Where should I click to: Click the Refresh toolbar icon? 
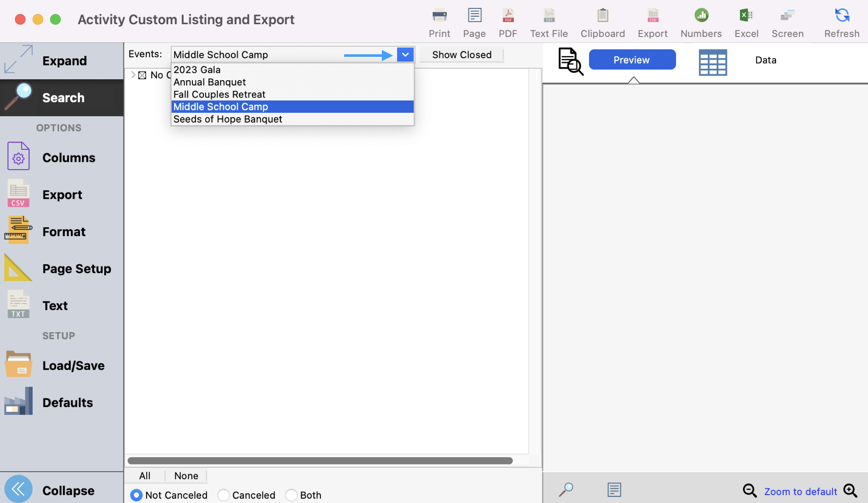click(842, 16)
